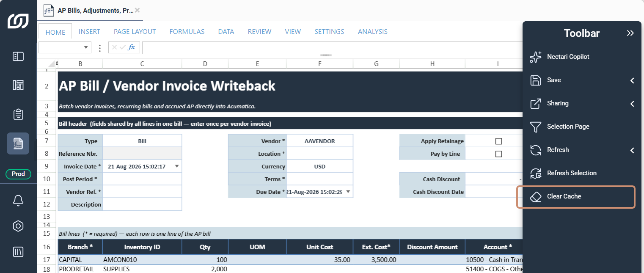Viewport: 644px width, 273px height.
Task: Click the Selection Page label
Action: 568,127
